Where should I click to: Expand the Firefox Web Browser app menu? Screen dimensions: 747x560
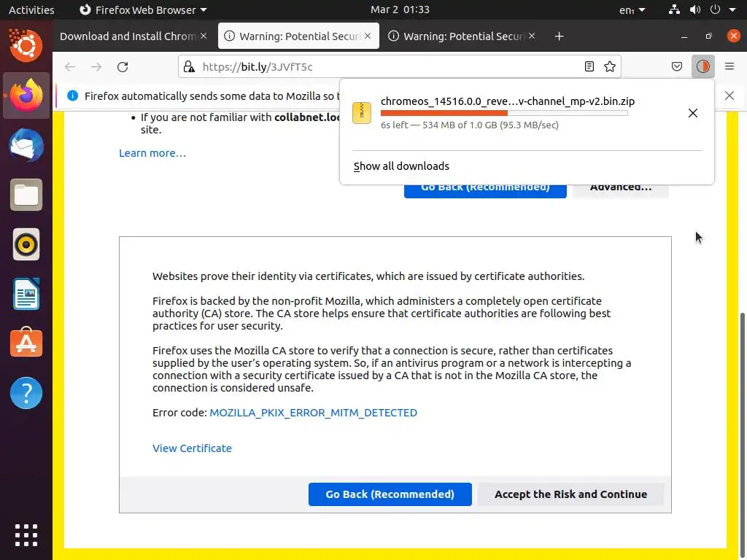[143, 9]
